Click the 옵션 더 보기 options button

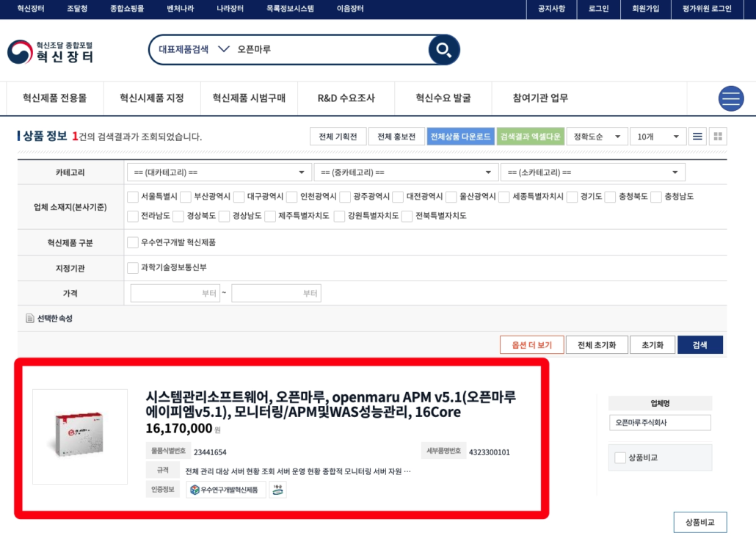click(x=531, y=344)
